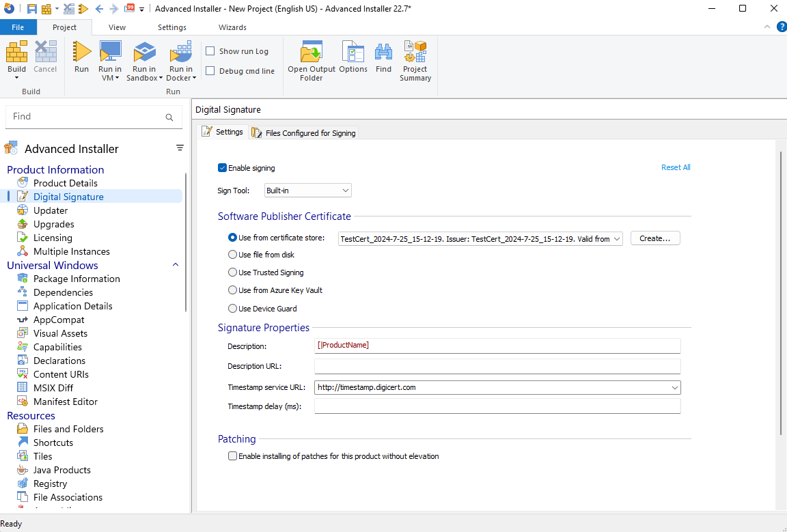Image resolution: width=787 pixels, height=532 pixels.
Task: Click the search magnifier in the Find box
Action: tap(169, 117)
